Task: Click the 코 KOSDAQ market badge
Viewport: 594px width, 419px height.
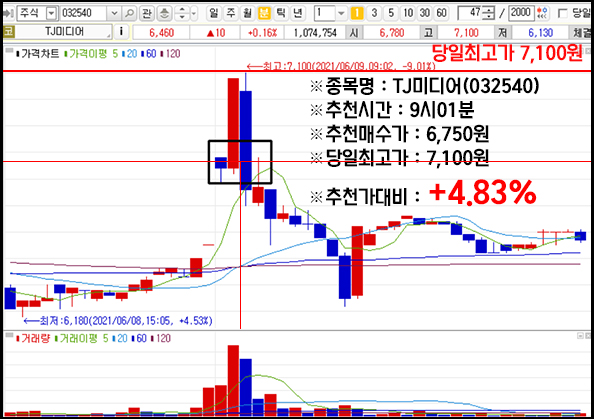Action: tap(8, 32)
